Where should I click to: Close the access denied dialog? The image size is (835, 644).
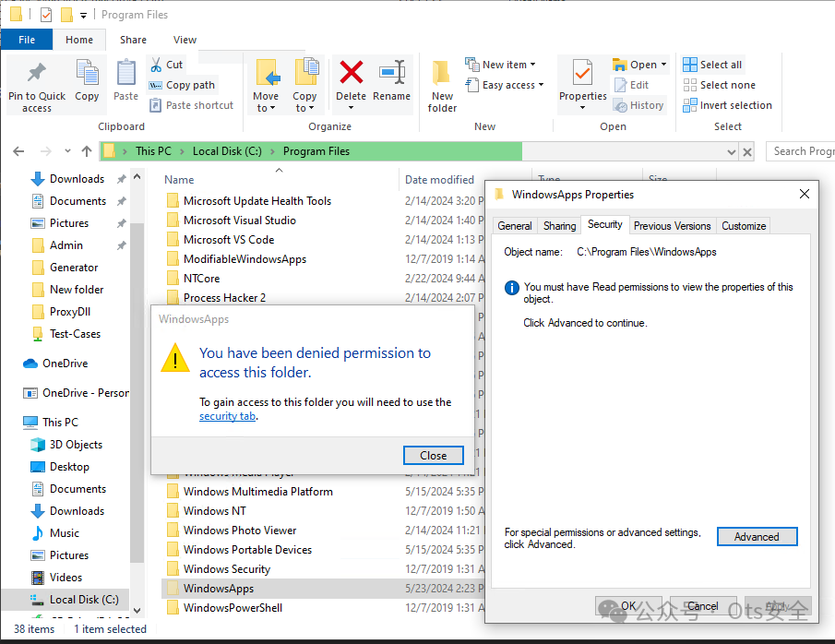click(434, 456)
